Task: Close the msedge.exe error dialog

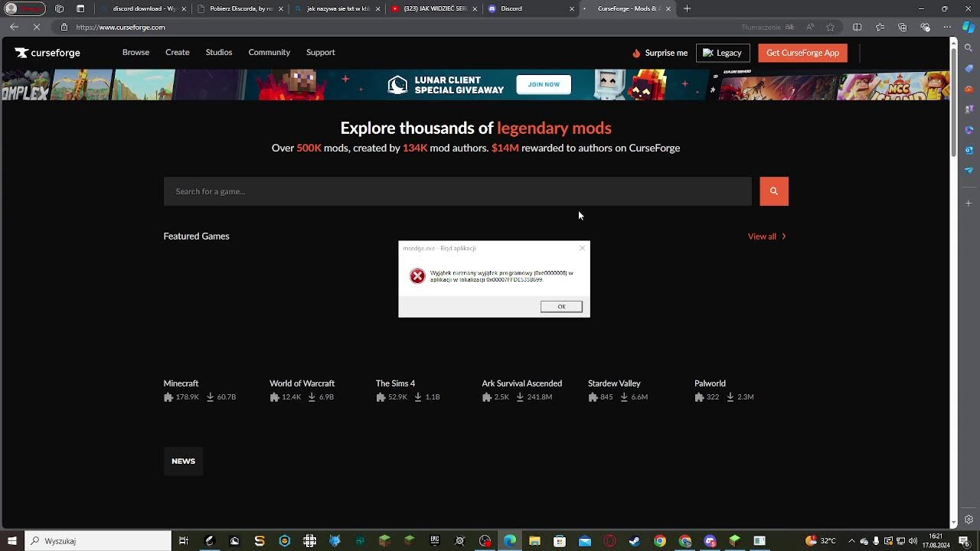Action: coord(582,248)
